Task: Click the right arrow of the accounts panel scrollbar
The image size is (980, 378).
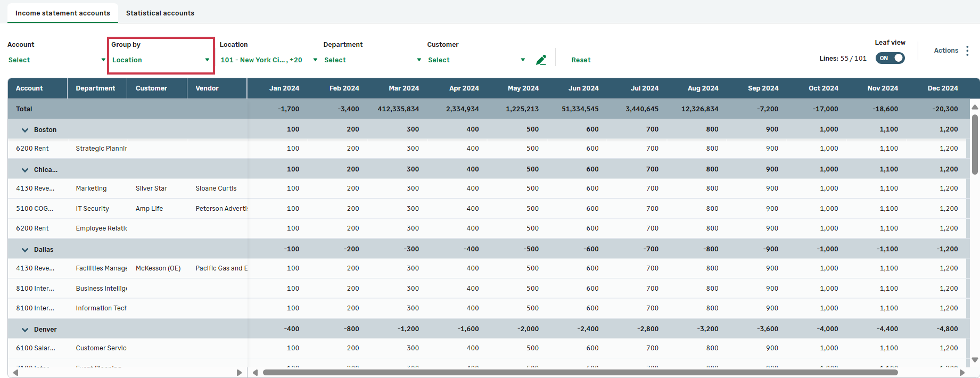Action: pos(239,373)
